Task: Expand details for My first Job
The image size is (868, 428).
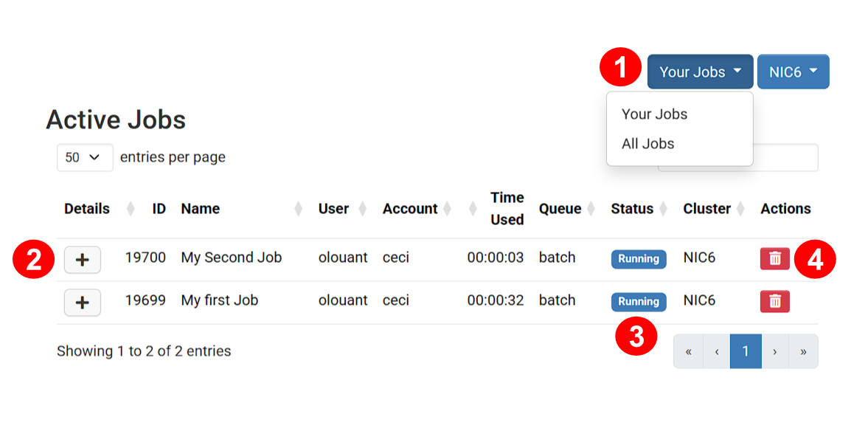Action: pos(83,303)
